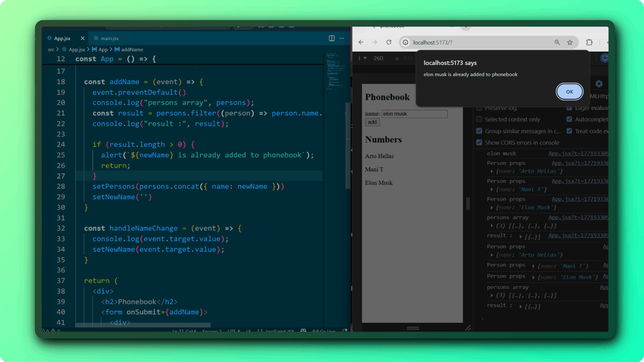Go back in the Chrome browser
The width and height of the screenshot is (644, 362).
[x=361, y=42]
